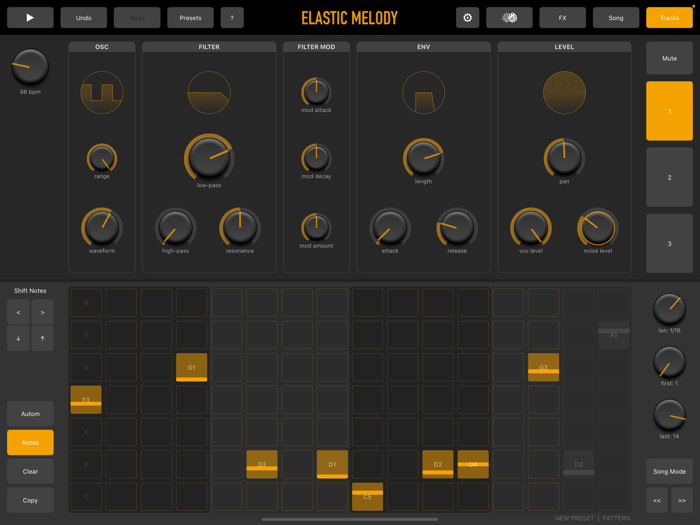Click the low-pass filter knob
This screenshot has width=700, height=525.
209,158
